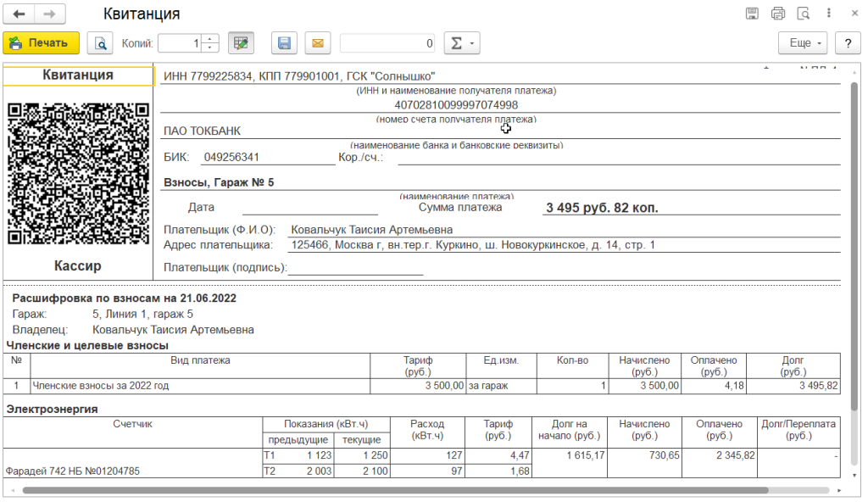Open print preview magnifier icon

point(100,43)
